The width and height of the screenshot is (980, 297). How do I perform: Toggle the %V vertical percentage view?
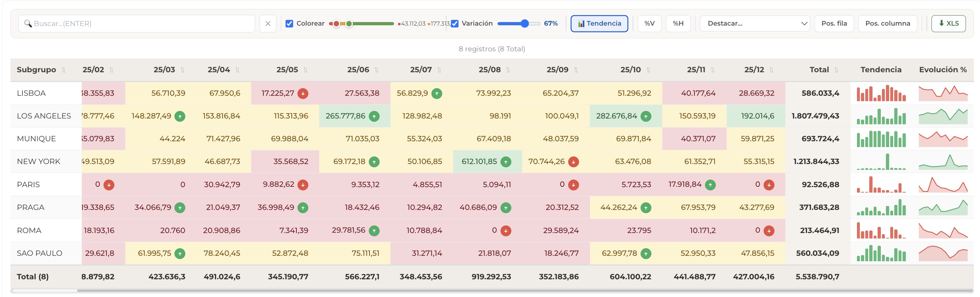point(649,23)
